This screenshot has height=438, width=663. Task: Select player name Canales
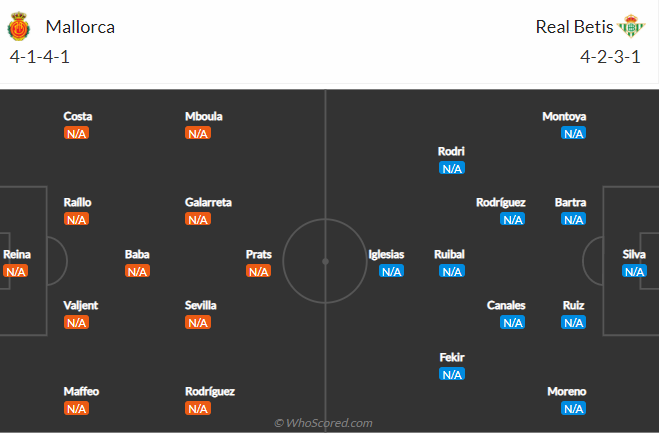(x=506, y=305)
